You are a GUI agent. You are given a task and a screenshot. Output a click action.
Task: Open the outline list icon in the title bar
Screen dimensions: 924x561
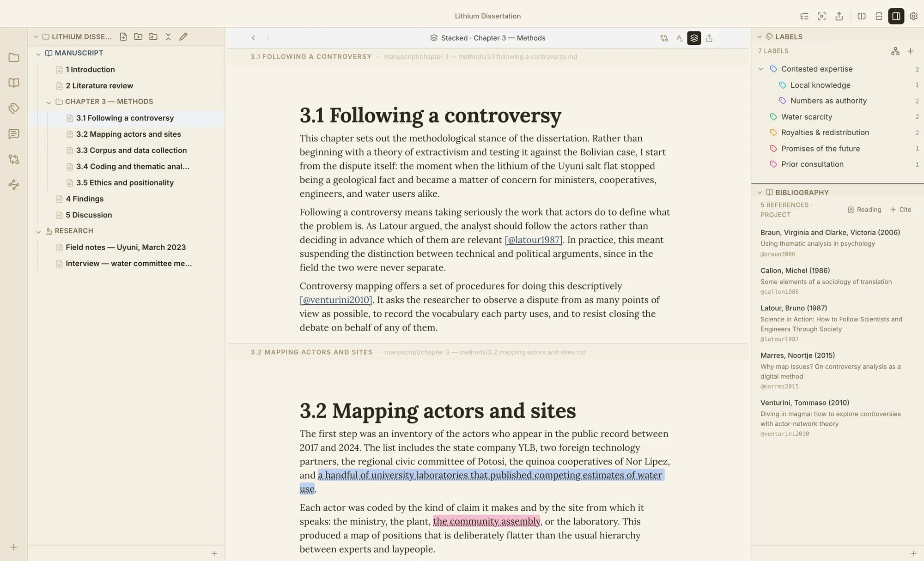[x=804, y=16]
